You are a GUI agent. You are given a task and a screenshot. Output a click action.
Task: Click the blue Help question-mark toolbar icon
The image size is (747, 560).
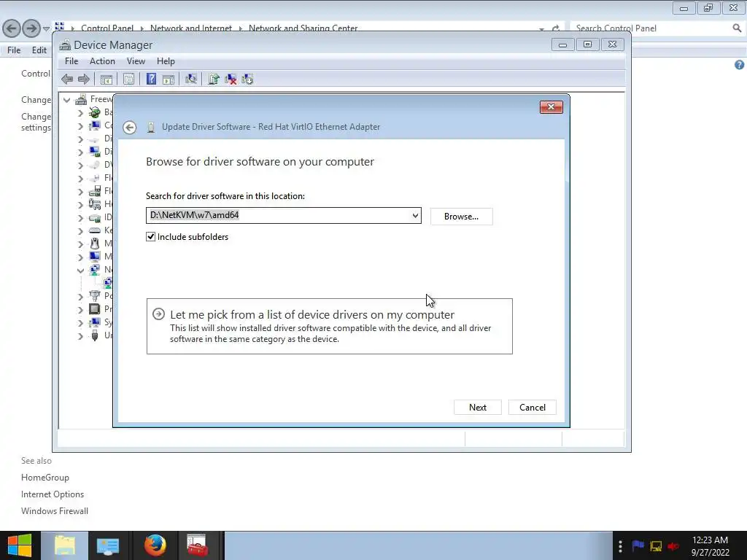point(151,79)
